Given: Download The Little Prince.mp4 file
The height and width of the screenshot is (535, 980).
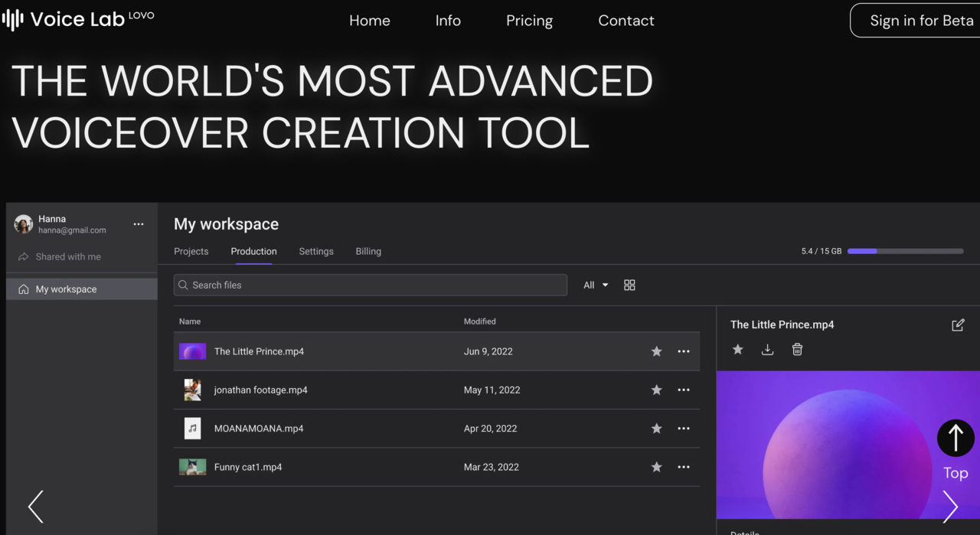Looking at the screenshot, I should (767, 350).
